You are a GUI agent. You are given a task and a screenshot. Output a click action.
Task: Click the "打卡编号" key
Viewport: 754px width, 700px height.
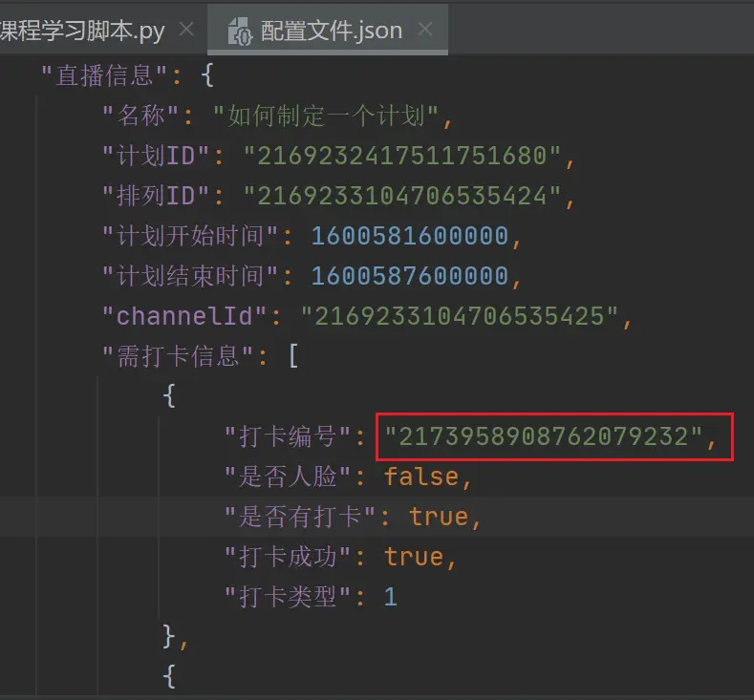click(288, 436)
